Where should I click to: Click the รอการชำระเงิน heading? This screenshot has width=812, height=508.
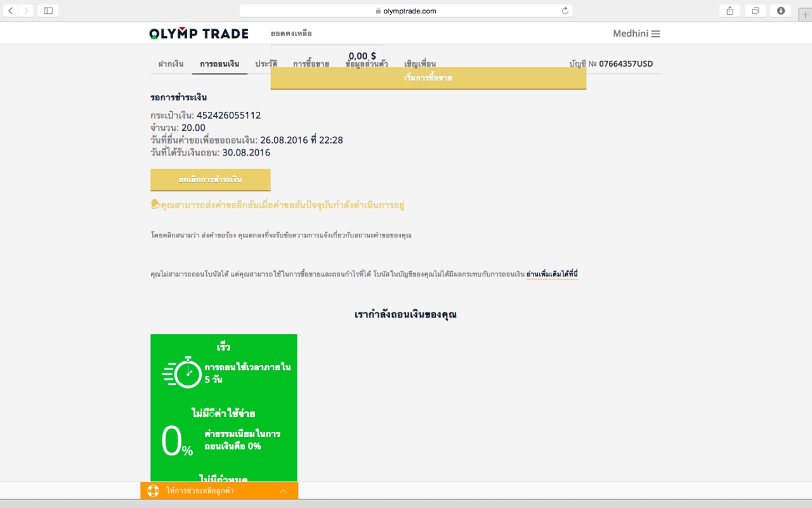[x=179, y=98]
